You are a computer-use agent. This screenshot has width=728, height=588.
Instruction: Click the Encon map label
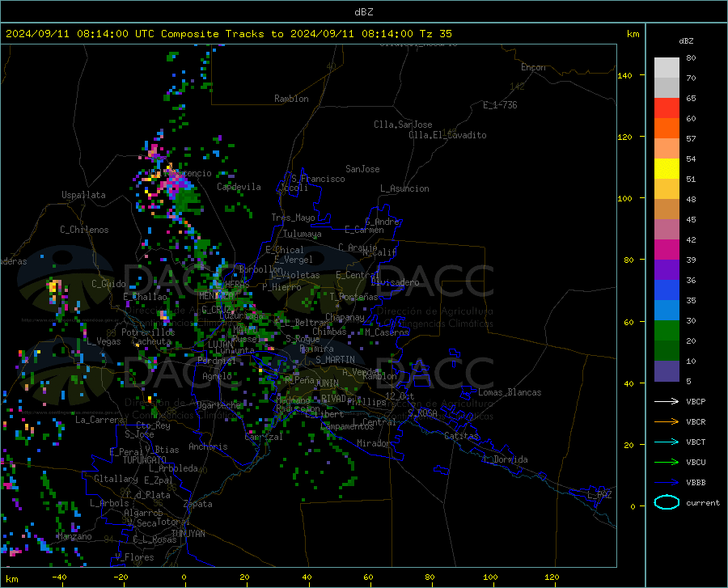(x=533, y=67)
